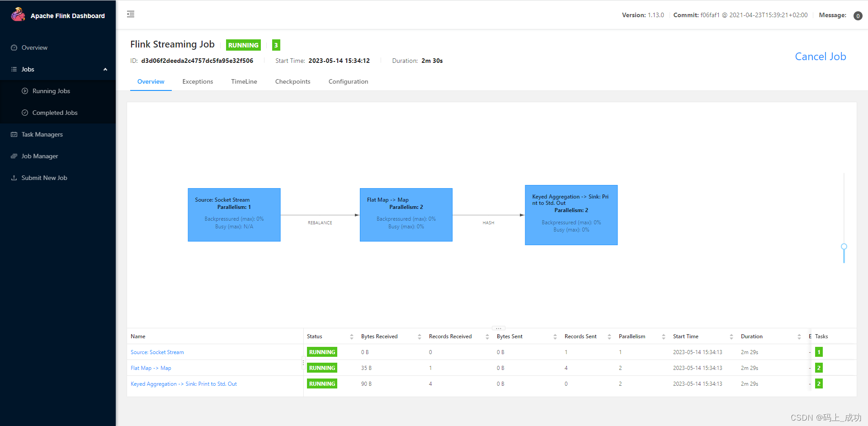Open Overview in the sidebar
Screen dimensions: 868x426
click(x=58, y=47)
